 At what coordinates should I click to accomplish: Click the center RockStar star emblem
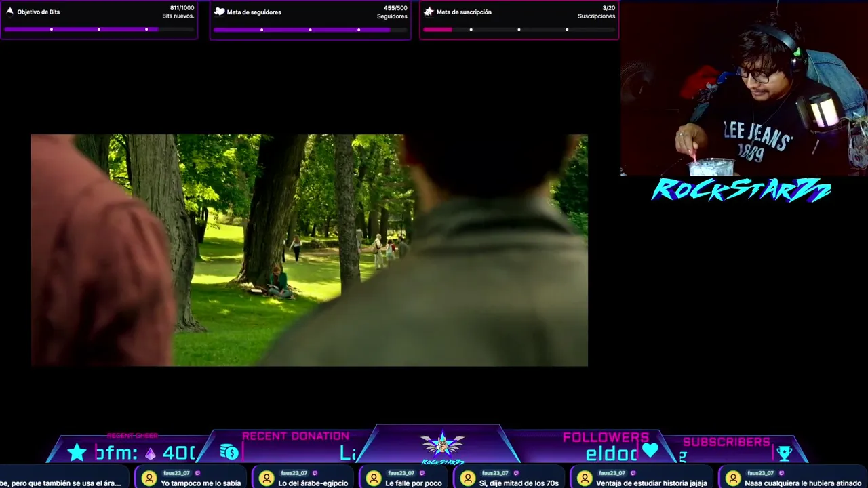442,445
